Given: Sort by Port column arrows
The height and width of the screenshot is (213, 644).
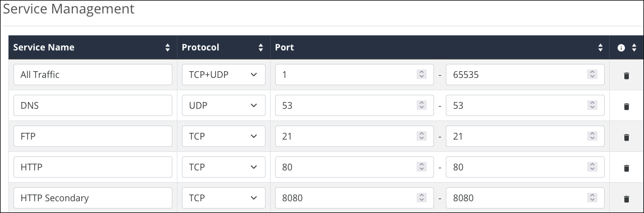Looking at the screenshot, I should click(x=600, y=48).
